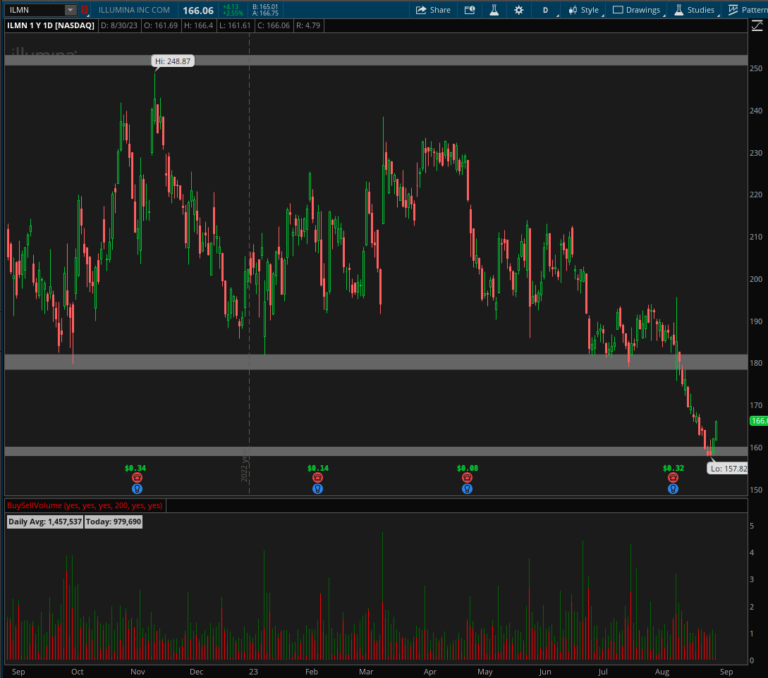Click the ILLUMINA INC COM company name
Viewport: 768px width, 678px height.
click(134, 10)
